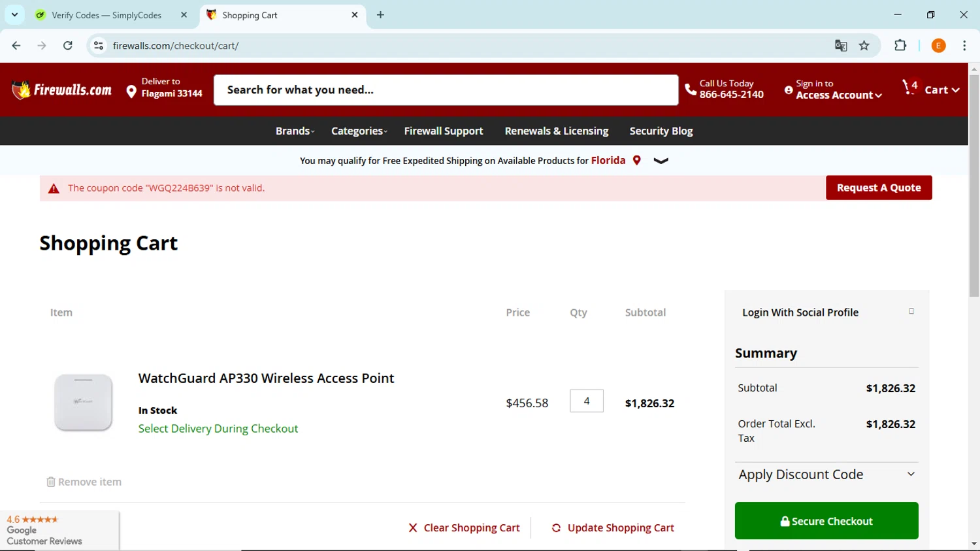Expand the Brands menu
This screenshot has width=980, height=551.
(x=295, y=131)
